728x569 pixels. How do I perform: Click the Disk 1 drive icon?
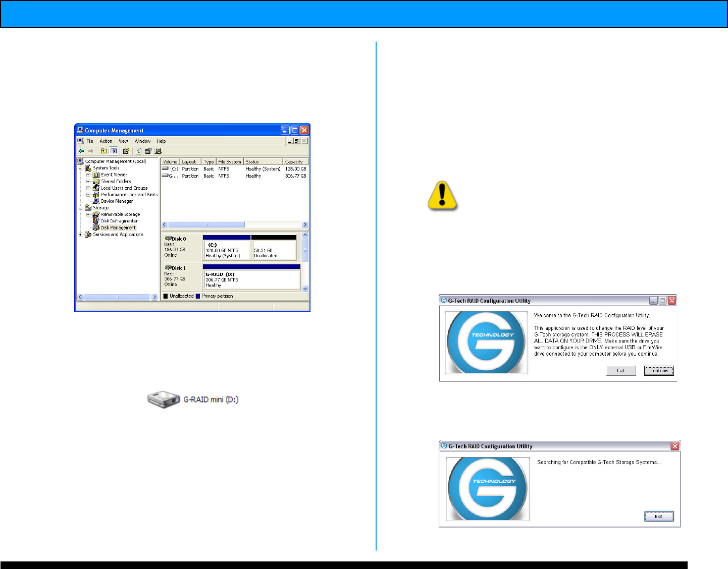click(168, 267)
